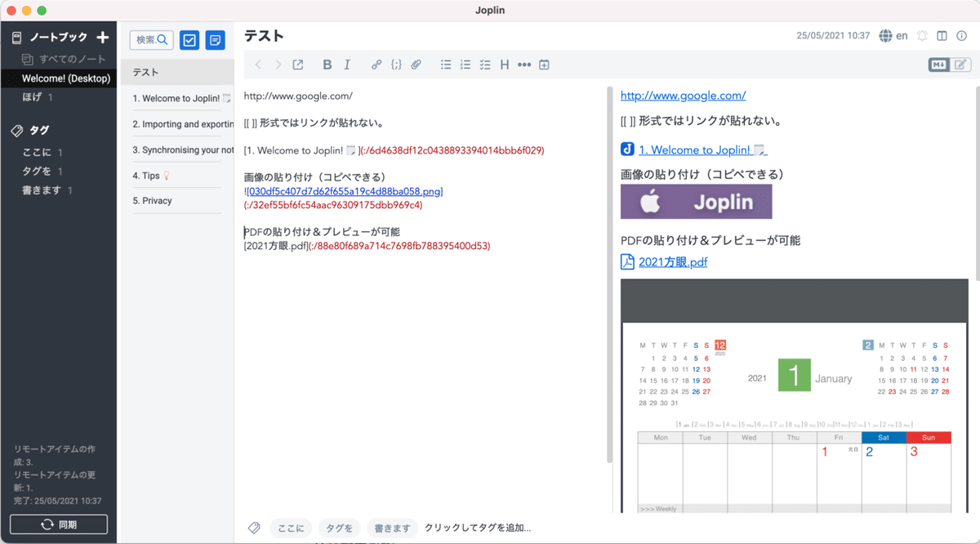Go forward with the right arrow
Image resolution: width=980 pixels, height=544 pixels.
[x=278, y=65]
